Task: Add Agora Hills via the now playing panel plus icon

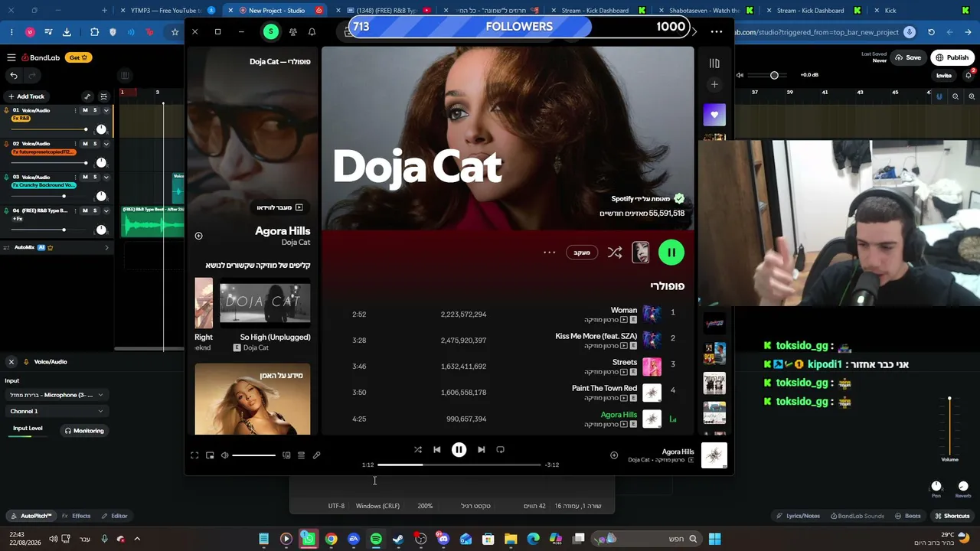Action: pyautogui.click(x=198, y=236)
